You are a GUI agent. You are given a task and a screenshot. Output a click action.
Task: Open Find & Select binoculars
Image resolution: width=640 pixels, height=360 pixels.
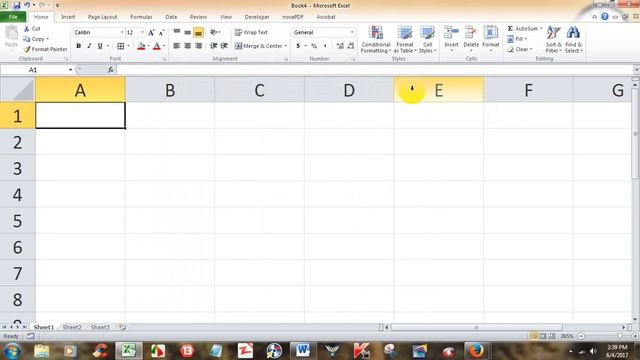point(573,39)
